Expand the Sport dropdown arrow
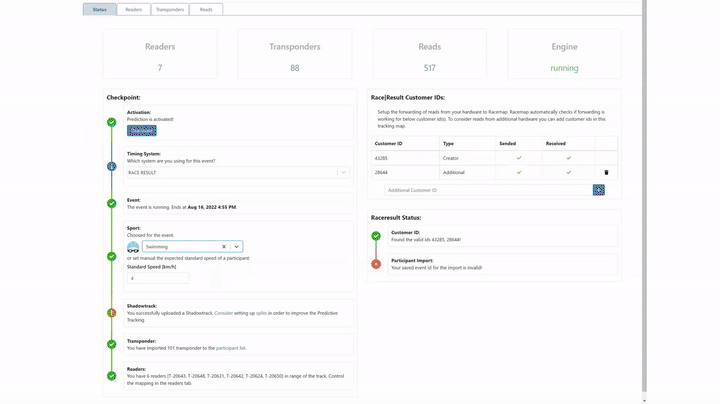 point(237,246)
